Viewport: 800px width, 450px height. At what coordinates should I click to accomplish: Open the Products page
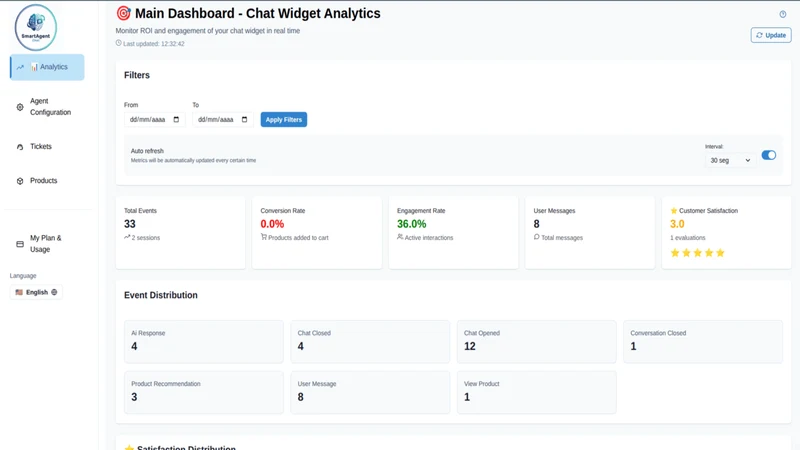click(x=47, y=181)
